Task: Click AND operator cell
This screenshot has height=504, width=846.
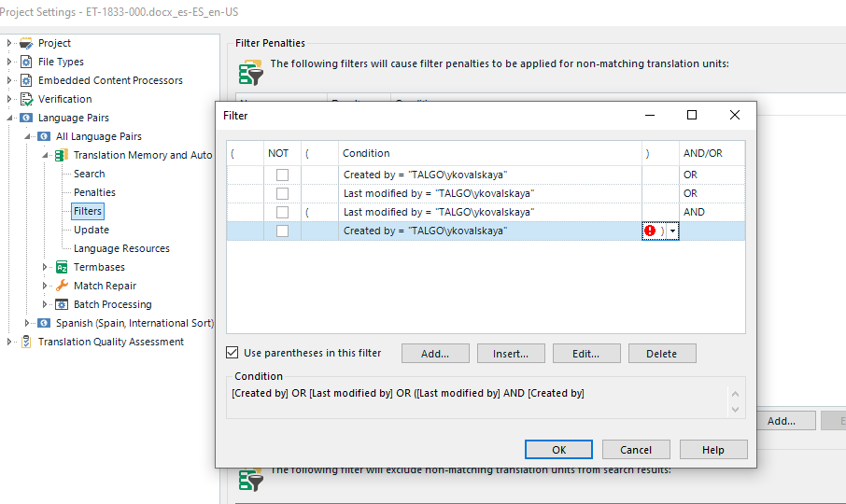Action: [x=712, y=213]
